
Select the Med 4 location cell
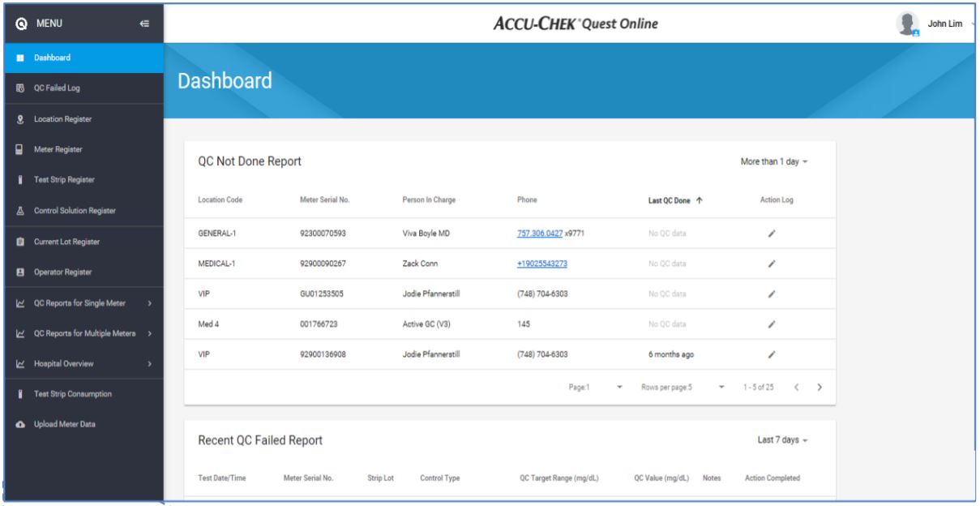pos(208,324)
